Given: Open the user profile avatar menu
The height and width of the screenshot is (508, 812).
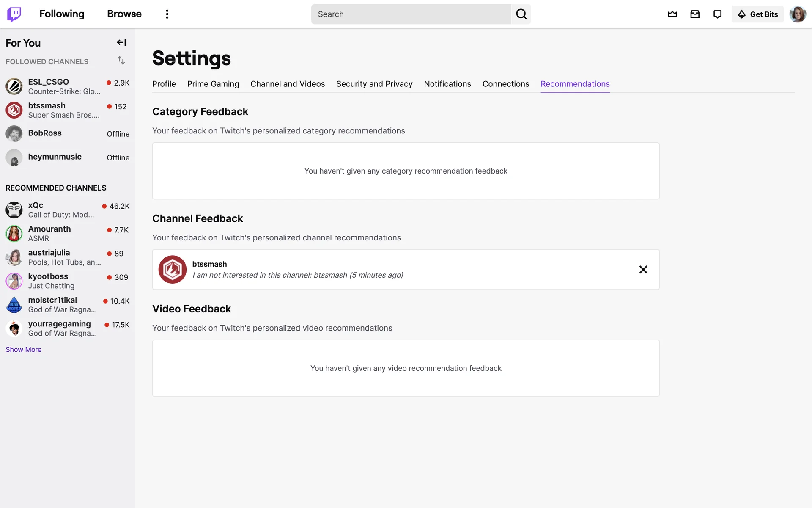Looking at the screenshot, I should 798,14.
